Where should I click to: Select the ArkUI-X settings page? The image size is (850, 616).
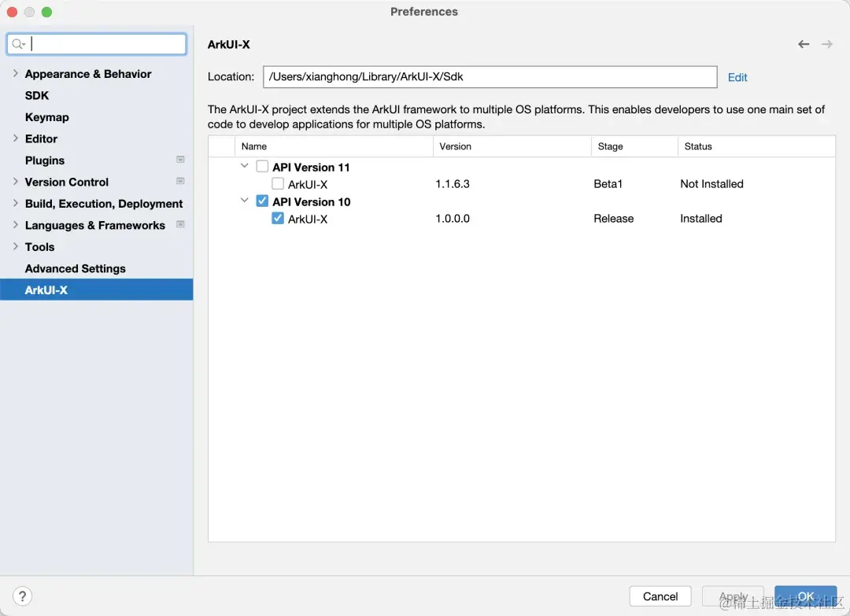(97, 290)
